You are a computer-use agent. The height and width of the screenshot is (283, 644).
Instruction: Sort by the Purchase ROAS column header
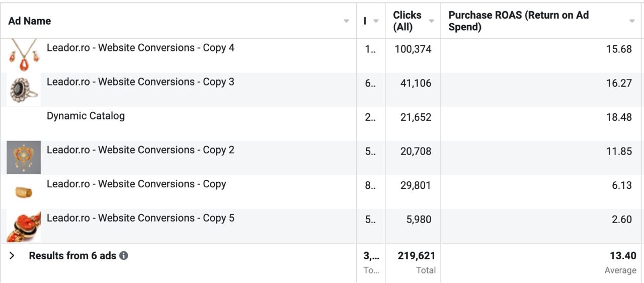(x=518, y=21)
